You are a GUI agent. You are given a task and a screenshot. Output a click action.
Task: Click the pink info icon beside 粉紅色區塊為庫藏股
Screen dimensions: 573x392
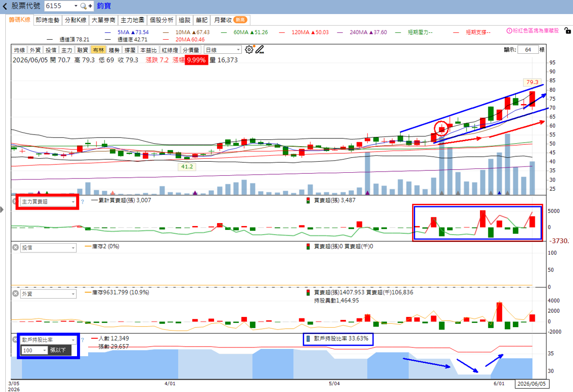[509, 30]
